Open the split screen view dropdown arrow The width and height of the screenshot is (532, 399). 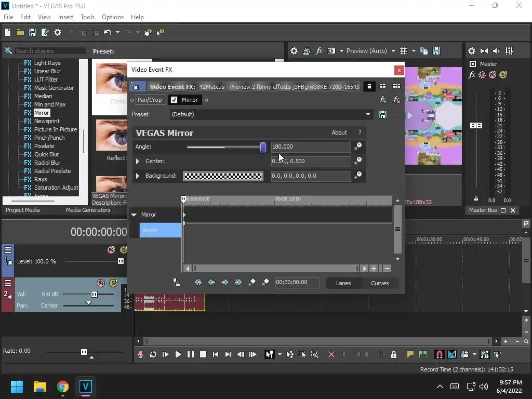click(x=341, y=51)
